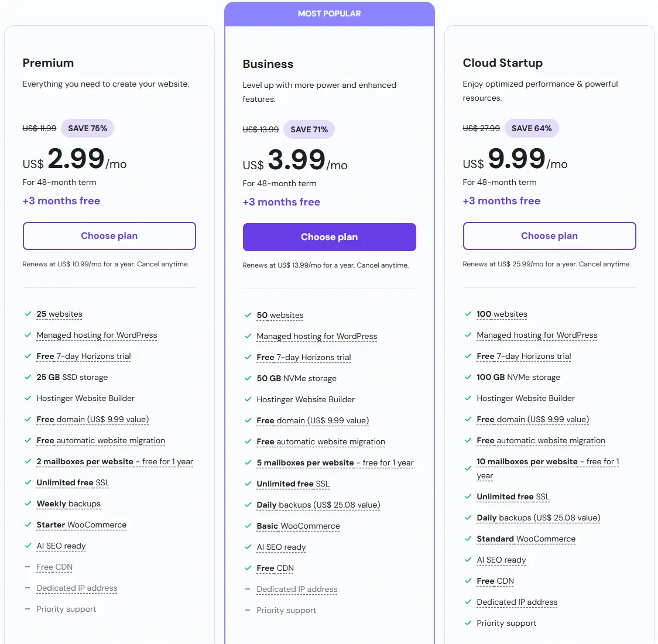The height and width of the screenshot is (644, 658).
Task: Choose the Cloud Startup plan
Action: click(x=549, y=236)
